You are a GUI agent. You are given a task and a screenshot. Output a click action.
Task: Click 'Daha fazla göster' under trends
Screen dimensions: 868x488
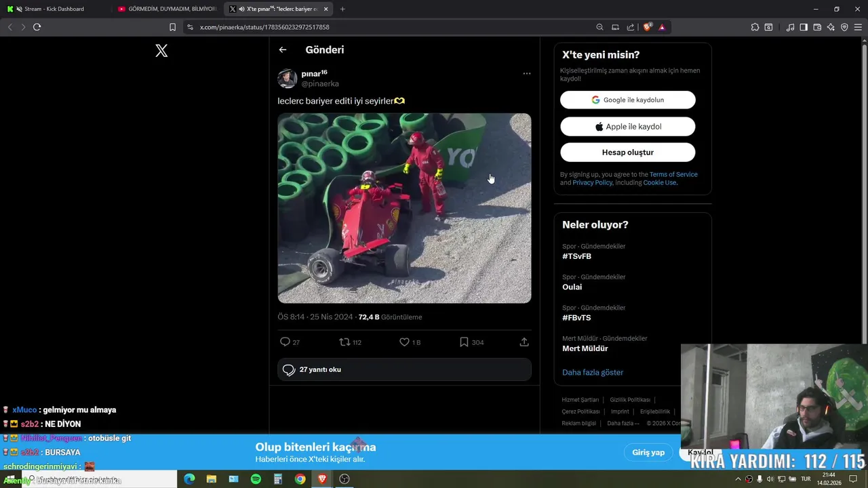point(593,373)
